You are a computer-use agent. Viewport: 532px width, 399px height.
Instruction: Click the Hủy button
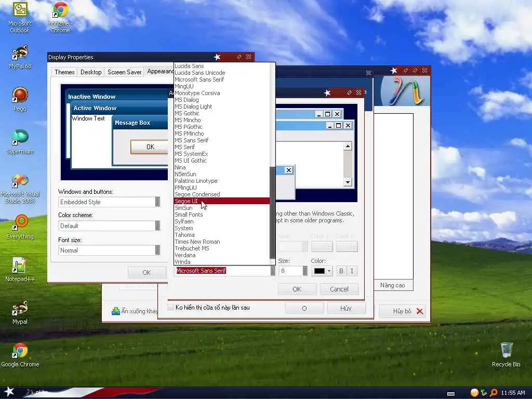point(346,308)
